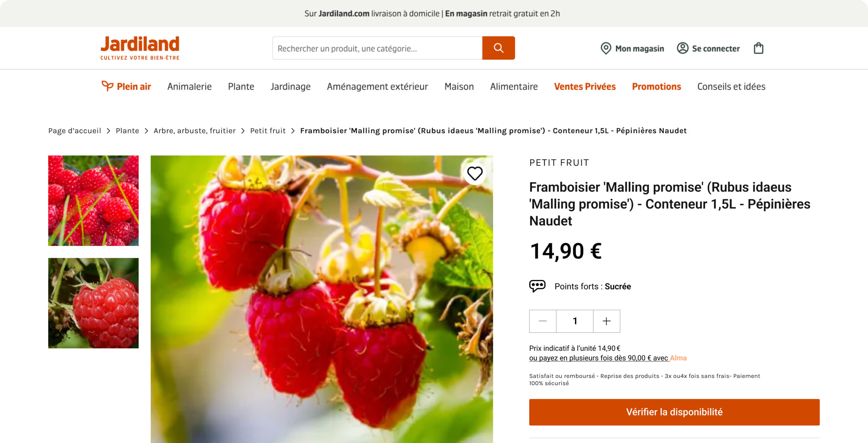
Task: Click the quantity number field
Action: (x=575, y=321)
